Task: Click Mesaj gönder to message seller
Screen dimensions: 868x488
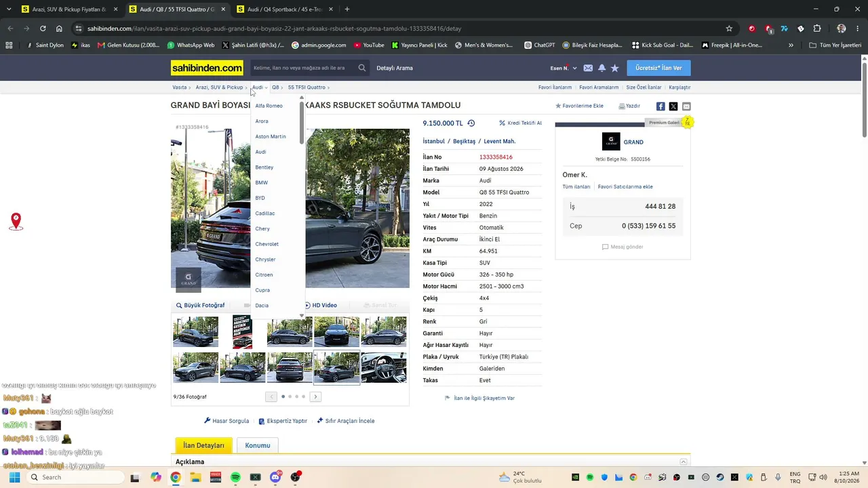Action: pos(623,247)
